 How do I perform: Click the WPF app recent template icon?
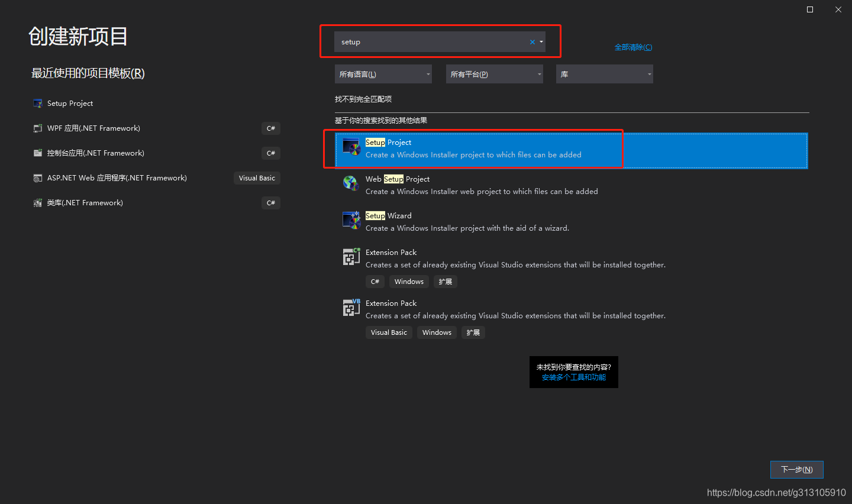[38, 128]
